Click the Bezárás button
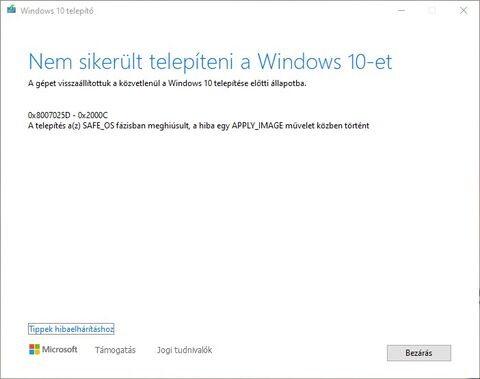 [419, 353]
